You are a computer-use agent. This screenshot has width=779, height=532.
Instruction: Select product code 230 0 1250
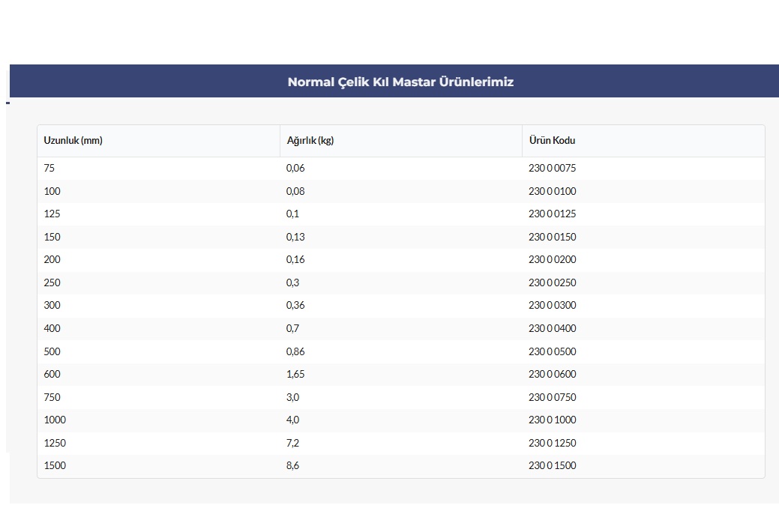coord(552,443)
